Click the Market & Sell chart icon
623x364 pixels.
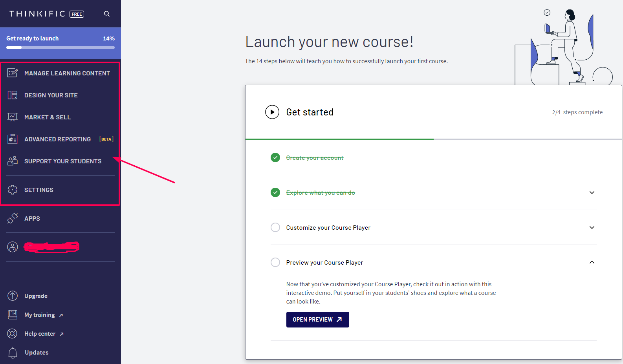tap(13, 117)
